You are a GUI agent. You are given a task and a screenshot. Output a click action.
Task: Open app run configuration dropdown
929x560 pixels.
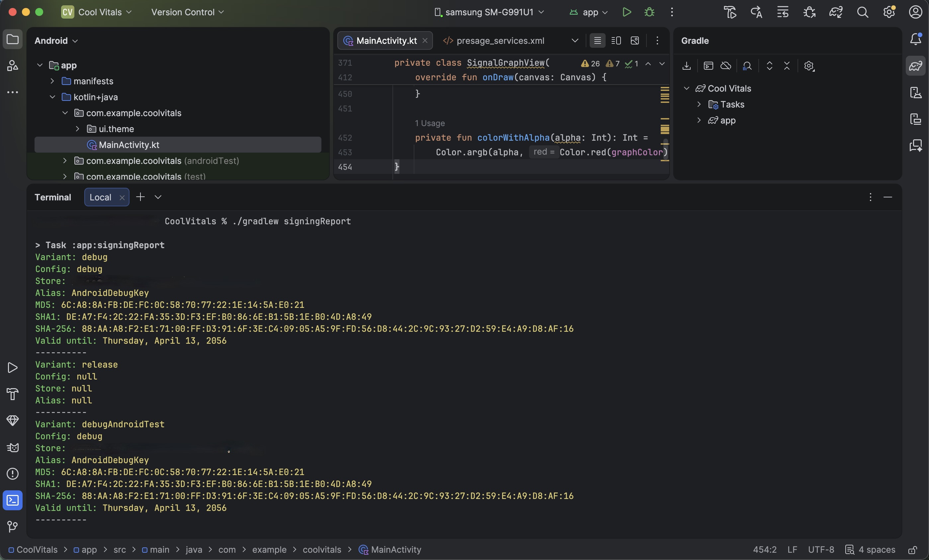[x=589, y=12]
